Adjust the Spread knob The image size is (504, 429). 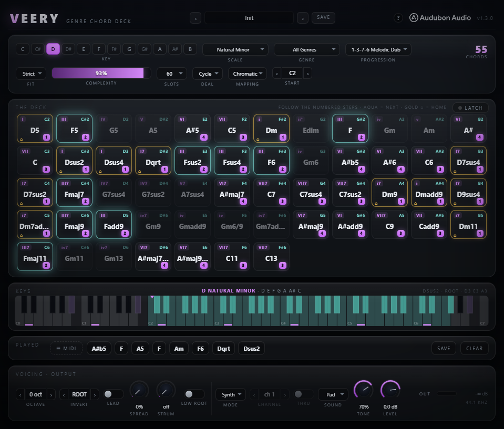coord(139,391)
